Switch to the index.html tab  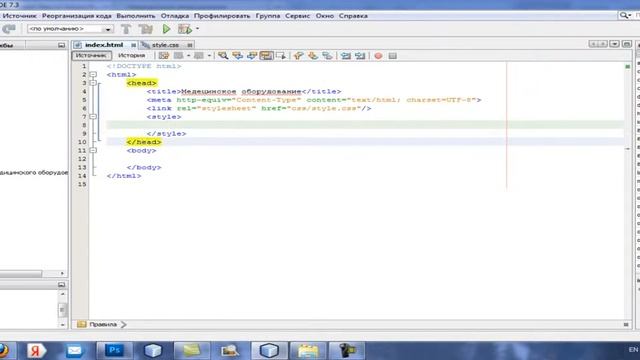click(104, 45)
